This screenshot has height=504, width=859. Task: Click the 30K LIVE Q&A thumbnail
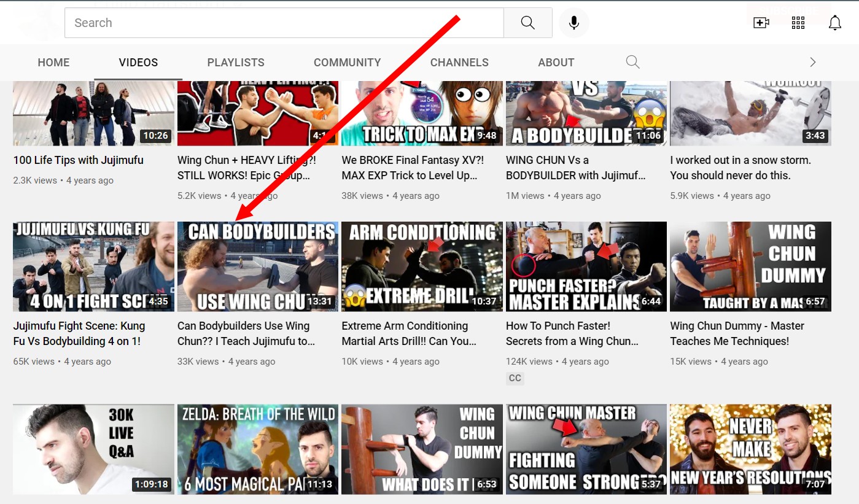click(93, 449)
